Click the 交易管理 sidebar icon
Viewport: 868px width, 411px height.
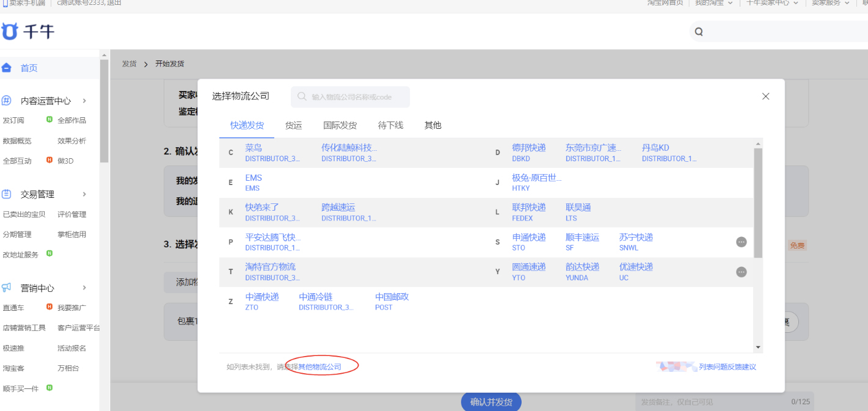pyautogui.click(x=7, y=194)
